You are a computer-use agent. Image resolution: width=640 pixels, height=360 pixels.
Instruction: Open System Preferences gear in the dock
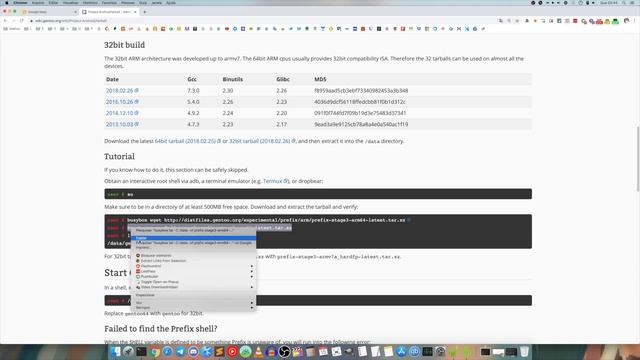coord(440,351)
